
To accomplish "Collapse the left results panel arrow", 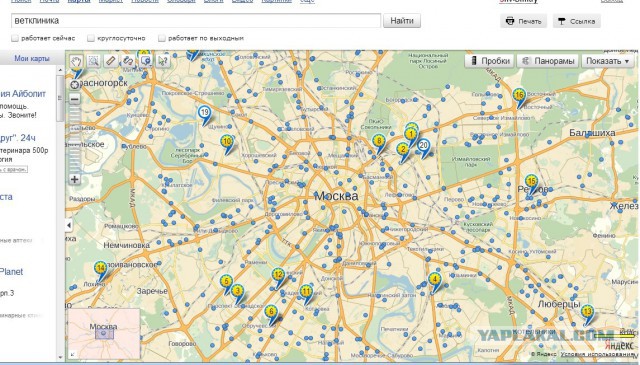I will tap(69, 225).
